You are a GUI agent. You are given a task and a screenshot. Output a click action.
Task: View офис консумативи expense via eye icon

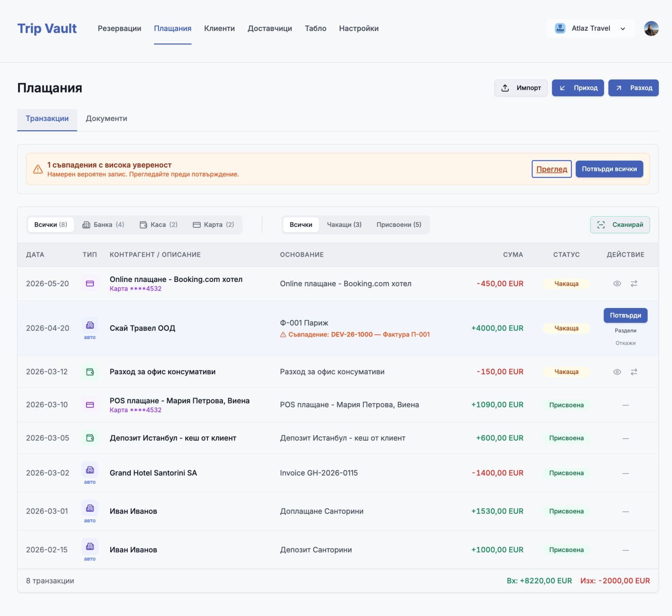pos(617,372)
